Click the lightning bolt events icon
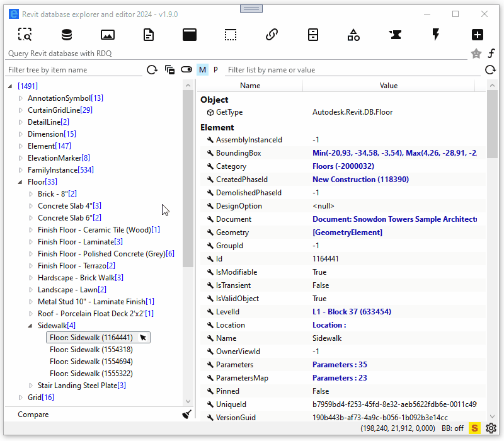The image size is (504, 441). pos(436,35)
